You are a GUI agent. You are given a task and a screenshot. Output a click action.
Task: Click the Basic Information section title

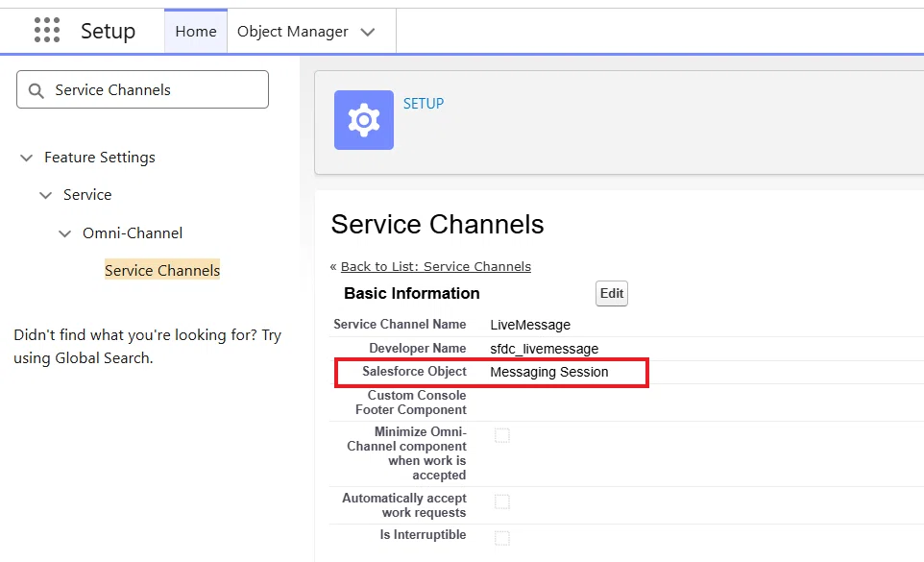[x=411, y=293]
